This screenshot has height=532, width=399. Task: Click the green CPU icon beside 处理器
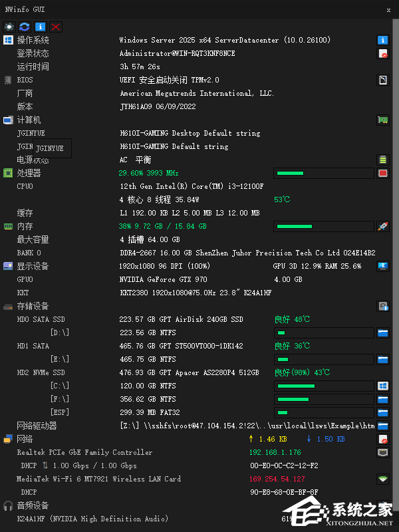8,173
